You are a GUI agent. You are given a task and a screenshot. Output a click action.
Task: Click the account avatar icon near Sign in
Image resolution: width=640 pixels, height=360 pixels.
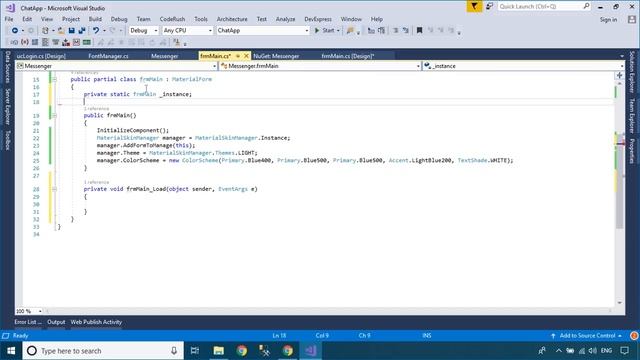tap(632, 19)
